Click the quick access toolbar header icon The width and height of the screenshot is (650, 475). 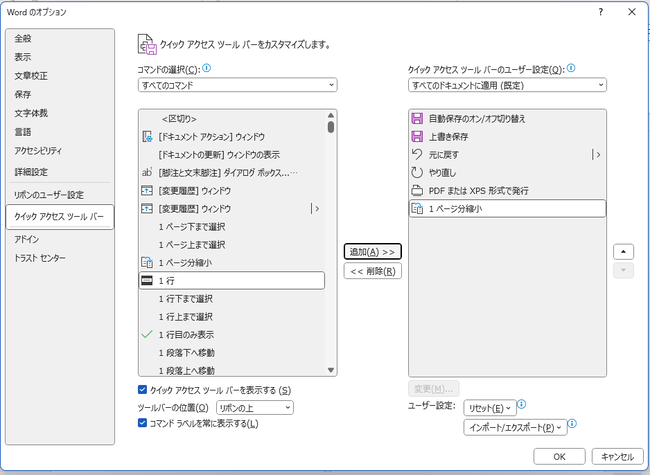coord(147,44)
